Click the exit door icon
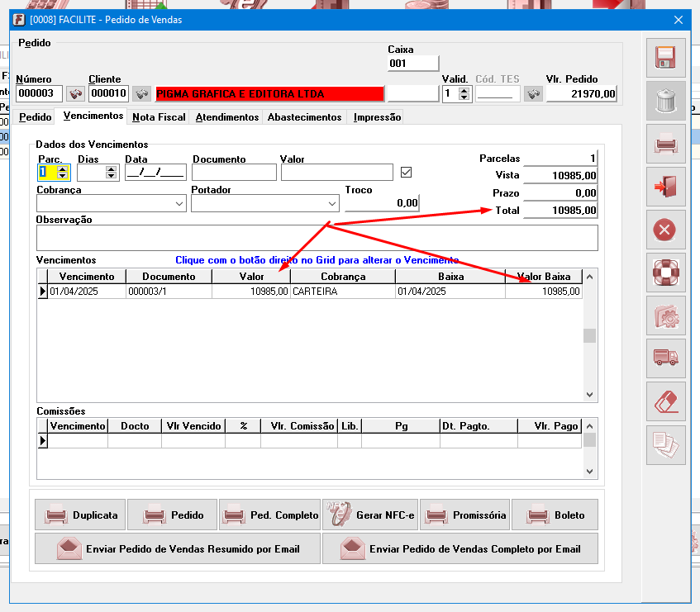The width and height of the screenshot is (700, 612). pyautogui.click(x=665, y=187)
